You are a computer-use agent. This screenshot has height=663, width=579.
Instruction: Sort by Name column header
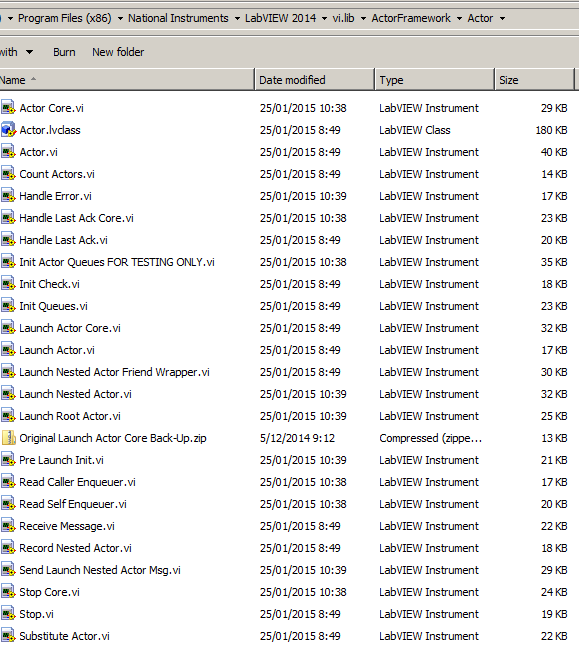(127, 80)
